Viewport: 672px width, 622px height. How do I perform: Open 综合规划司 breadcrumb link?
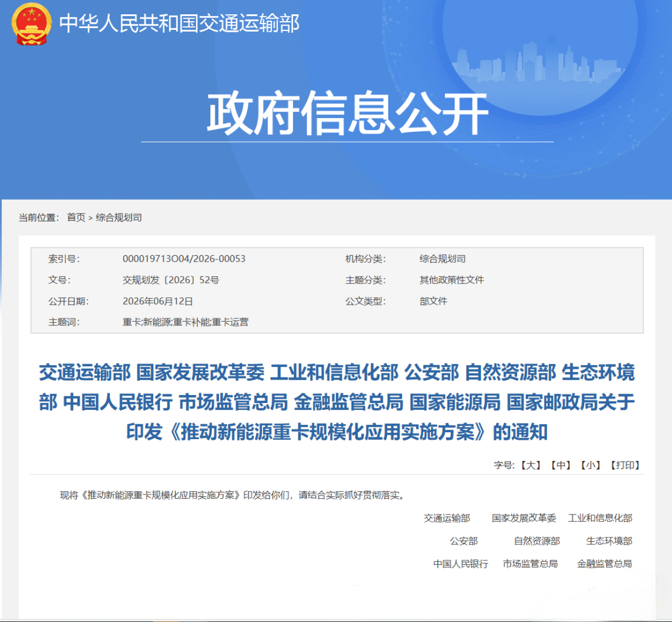click(119, 218)
